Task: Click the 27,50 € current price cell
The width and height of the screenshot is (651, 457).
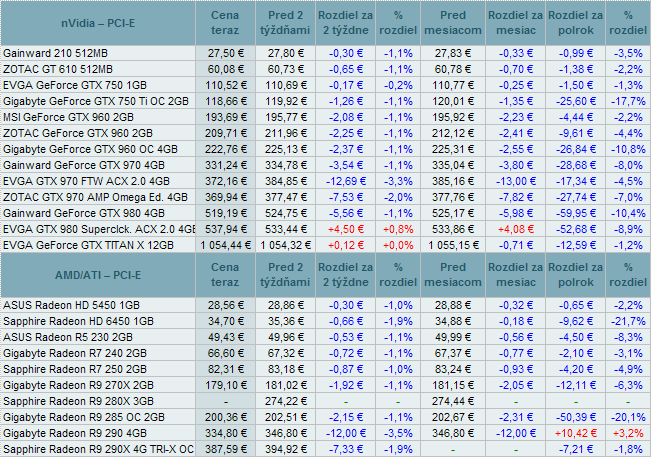Action: tap(225, 53)
